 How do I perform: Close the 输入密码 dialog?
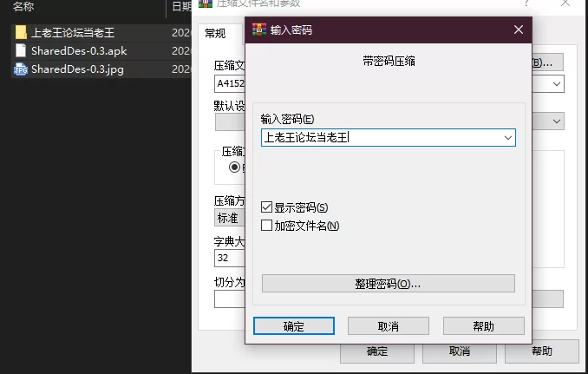pos(519,30)
